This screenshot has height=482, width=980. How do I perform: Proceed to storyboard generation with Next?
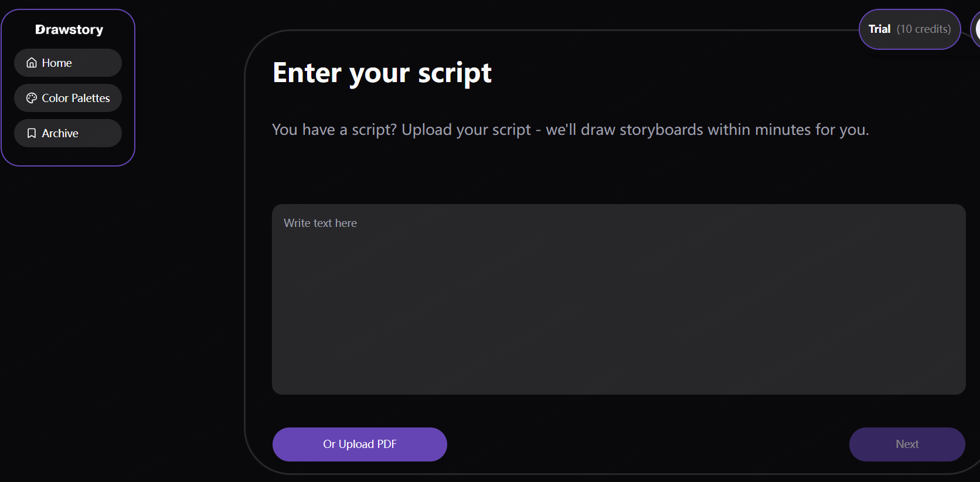tap(907, 444)
